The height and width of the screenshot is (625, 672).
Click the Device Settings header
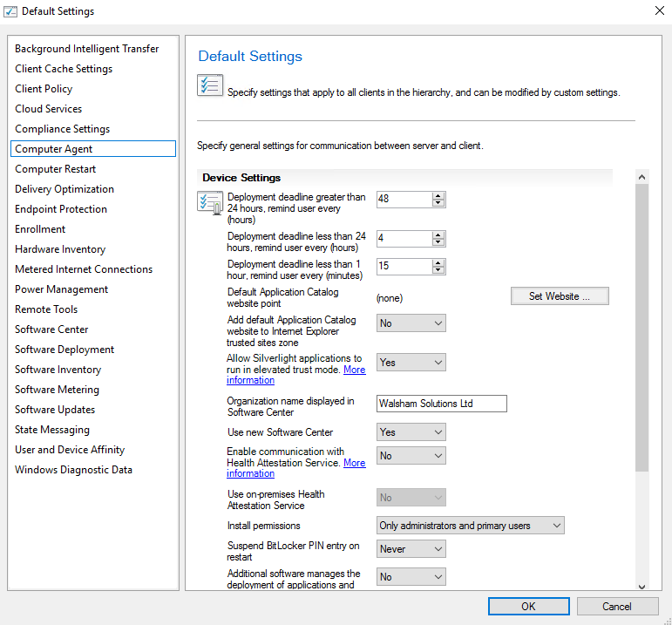[241, 178]
